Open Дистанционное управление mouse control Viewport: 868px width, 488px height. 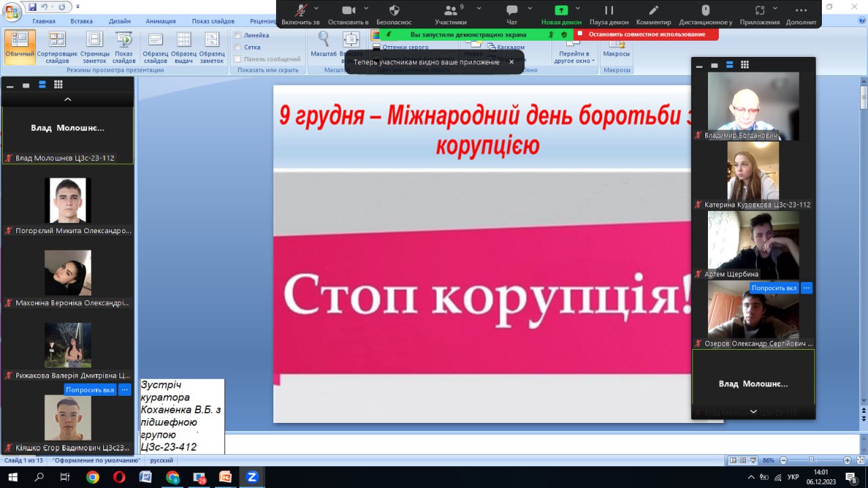(x=705, y=14)
